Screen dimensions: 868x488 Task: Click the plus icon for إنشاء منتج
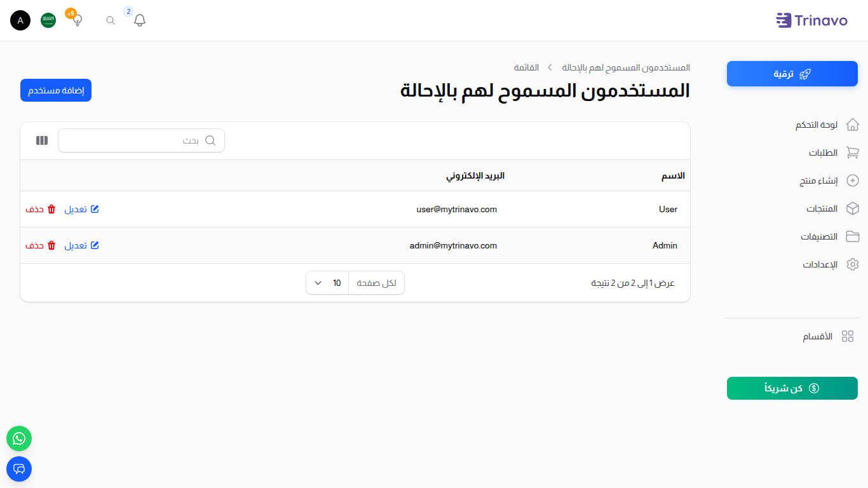pyautogui.click(x=853, y=180)
